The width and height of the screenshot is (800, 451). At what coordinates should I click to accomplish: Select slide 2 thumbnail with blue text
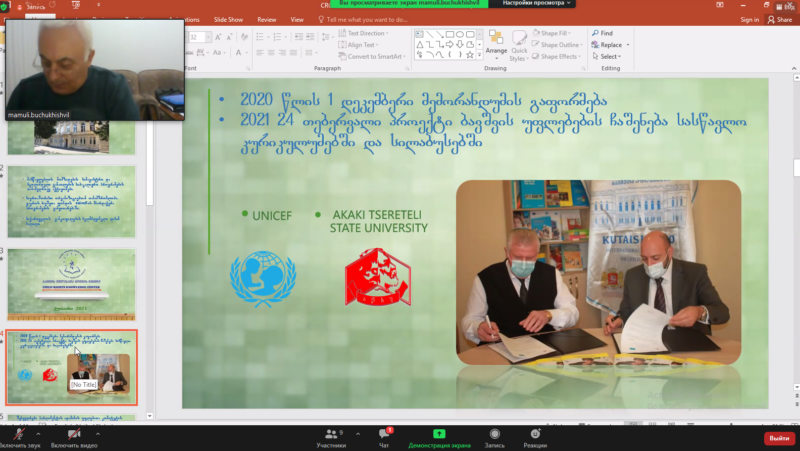pyautogui.click(x=71, y=202)
